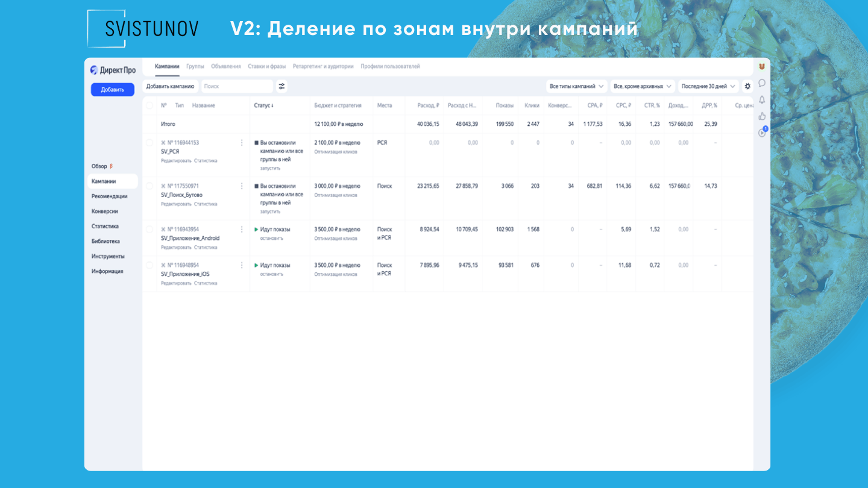Open notifications bell

coord(762,99)
